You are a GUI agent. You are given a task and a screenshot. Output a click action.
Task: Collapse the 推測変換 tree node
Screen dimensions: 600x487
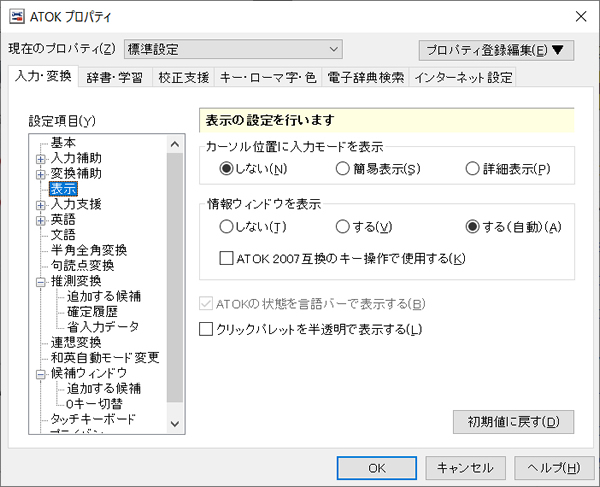click(40, 282)
